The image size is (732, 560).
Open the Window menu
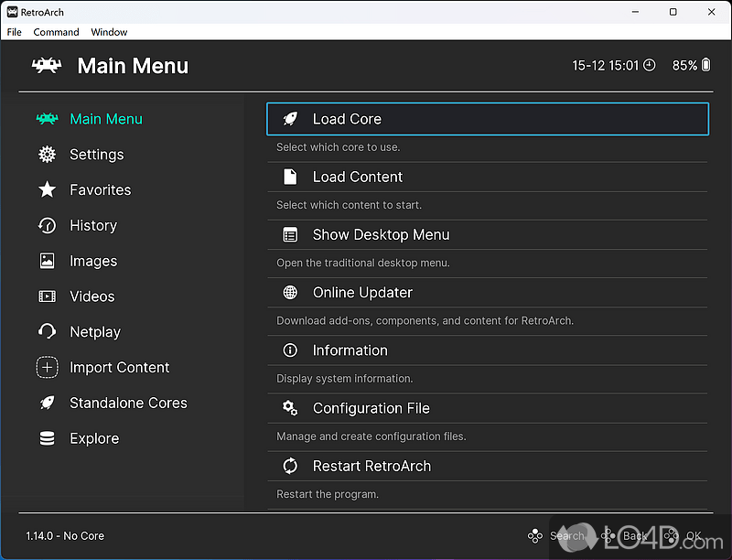coord(109,32)
